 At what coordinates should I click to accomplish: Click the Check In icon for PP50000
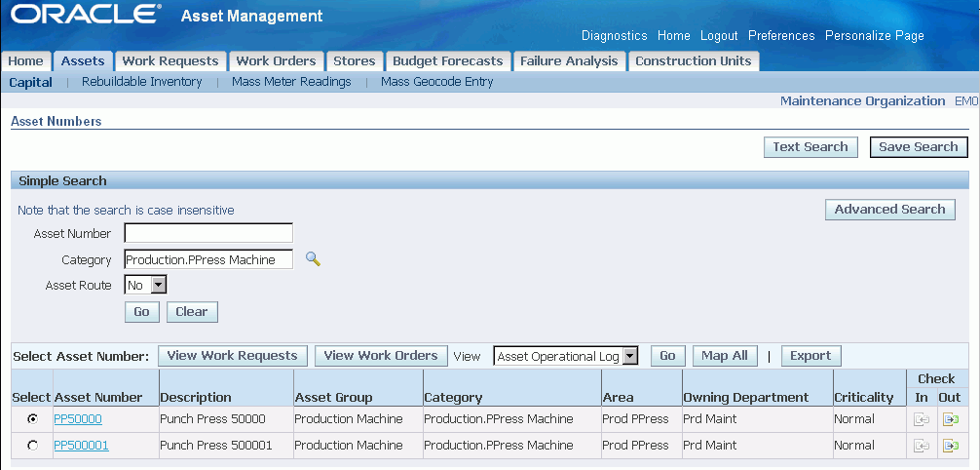coord(922,419)
